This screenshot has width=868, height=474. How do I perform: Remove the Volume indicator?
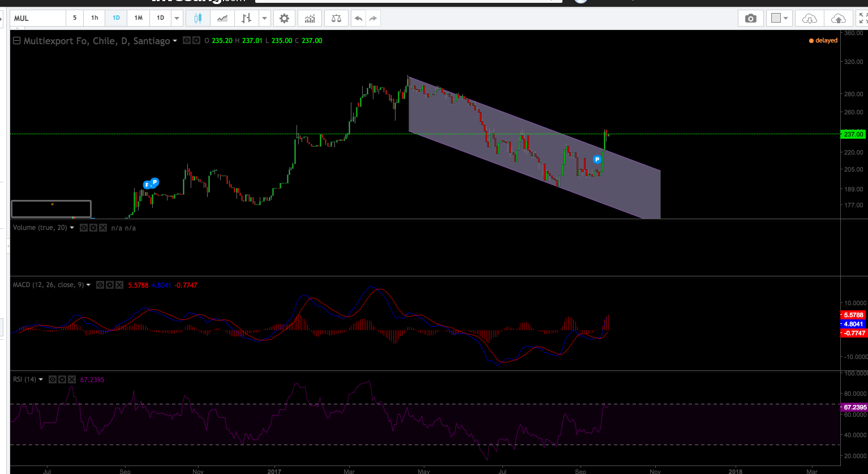tap(102, 228)
